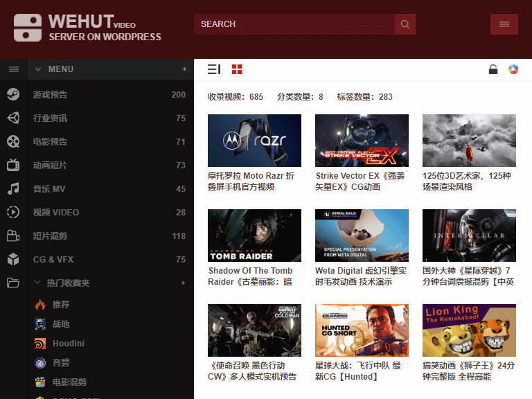The image size is (532, 399).
Task: Open the Lion King Remakeboot thumbnail
Action: point(469,330)
